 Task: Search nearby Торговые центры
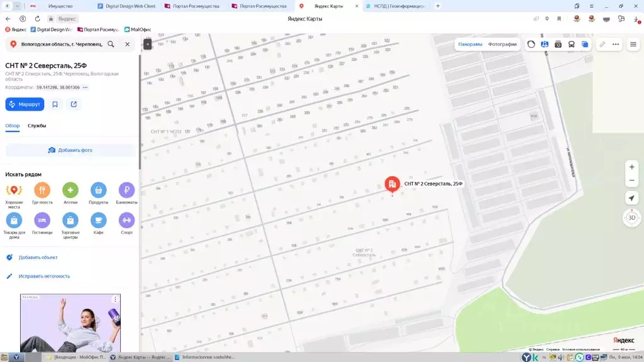tap(70, 226)
